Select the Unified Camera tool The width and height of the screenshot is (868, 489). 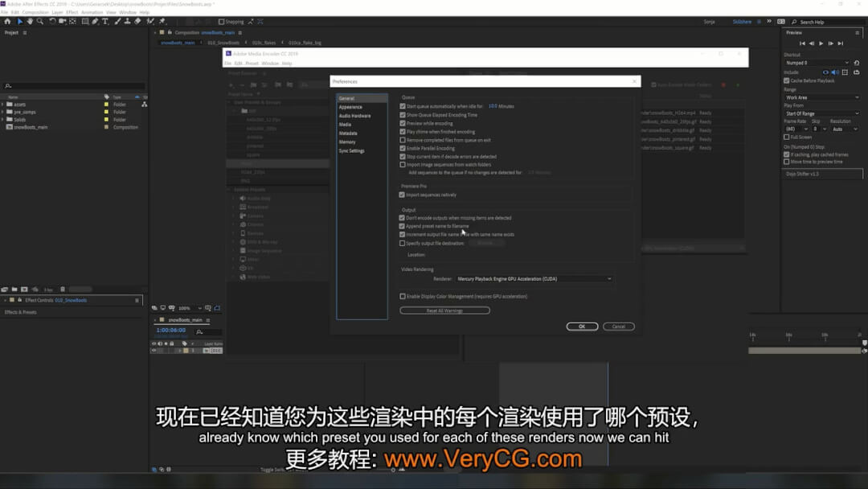tap(62, 22)
